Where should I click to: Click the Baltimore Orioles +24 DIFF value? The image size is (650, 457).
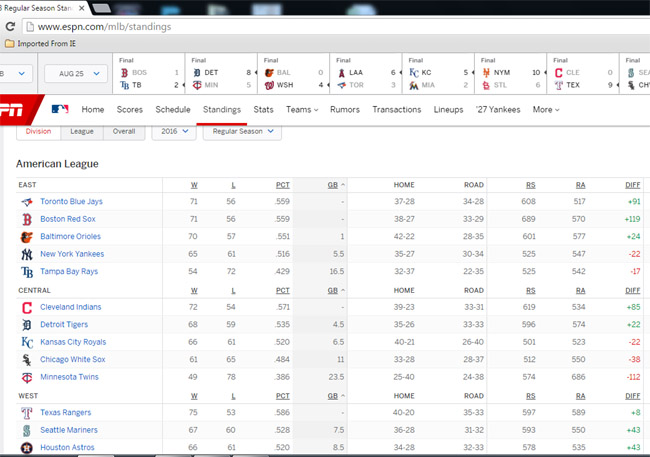(633, 236)
